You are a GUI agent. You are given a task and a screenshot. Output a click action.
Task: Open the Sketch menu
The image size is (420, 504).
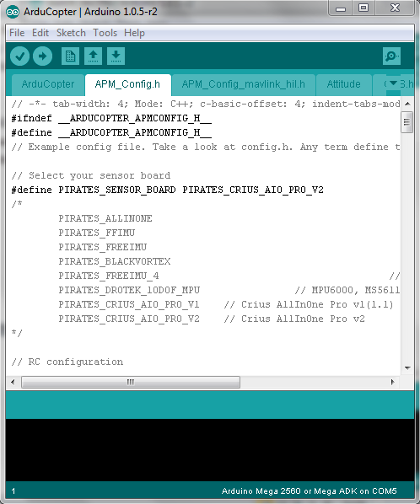point(71,33)
